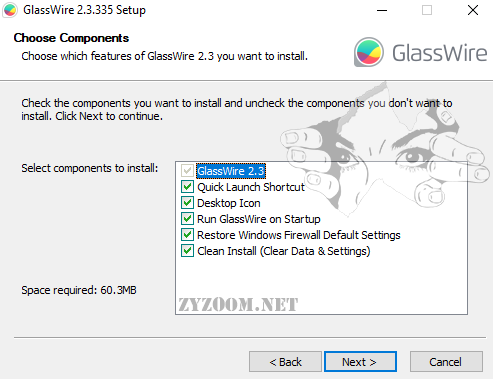The height and width of the screenshot is (382, 496).
Task: Click the colorful GlassWire logo circle in the header
Action: point(369,52)
